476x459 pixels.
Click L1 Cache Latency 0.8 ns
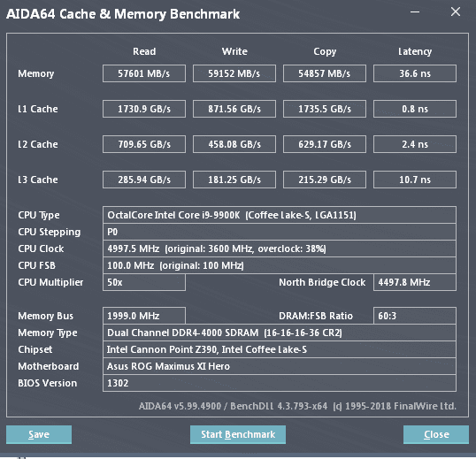point(415,109)
